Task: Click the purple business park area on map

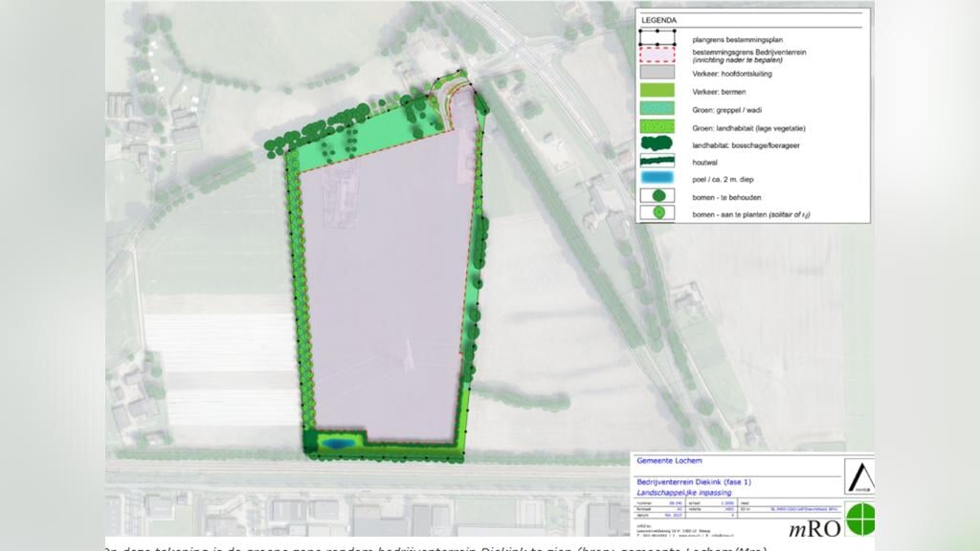Action: pyautogui.click(x=387, y=281)
